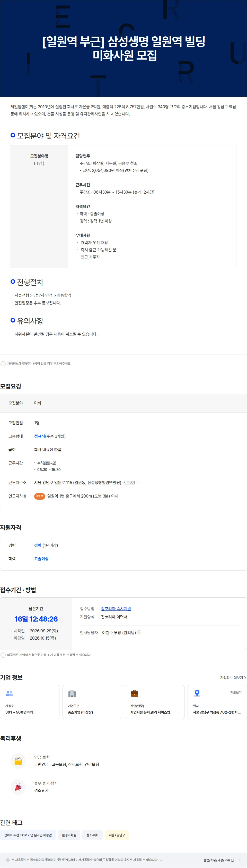
Task: Click the 중소기업 (비상장) company type card
Action: point(92,702)
